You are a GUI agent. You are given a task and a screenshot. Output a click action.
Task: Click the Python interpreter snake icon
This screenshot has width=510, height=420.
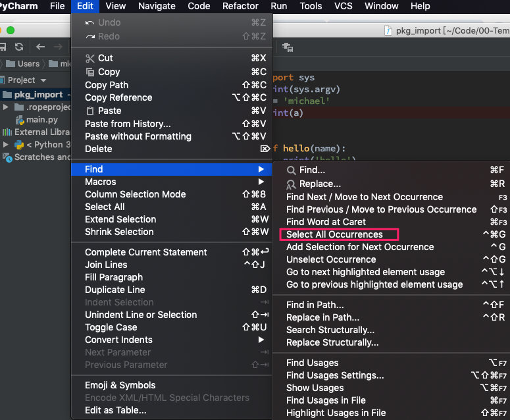[x=19, y=145]
